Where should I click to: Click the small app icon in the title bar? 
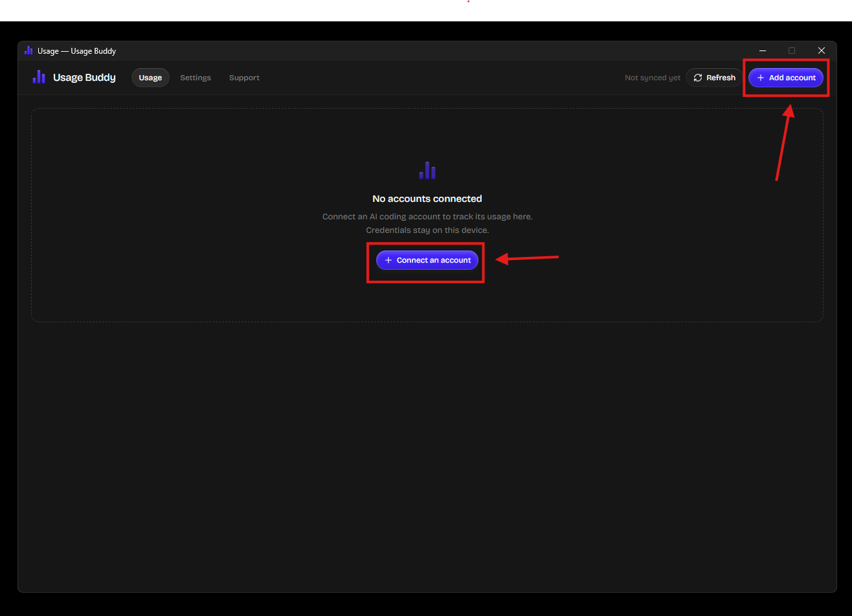tap(28, 50)
